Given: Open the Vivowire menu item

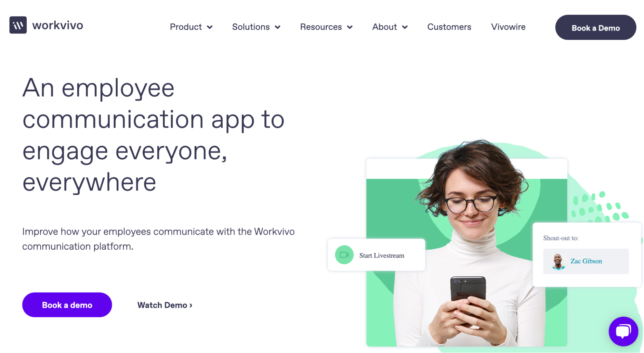Looking at the screenshot, I should (x=508, y=27).
